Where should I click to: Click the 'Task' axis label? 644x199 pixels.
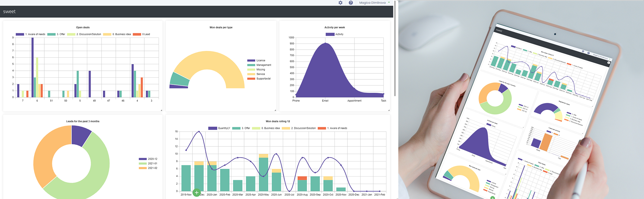click(383, 101)
